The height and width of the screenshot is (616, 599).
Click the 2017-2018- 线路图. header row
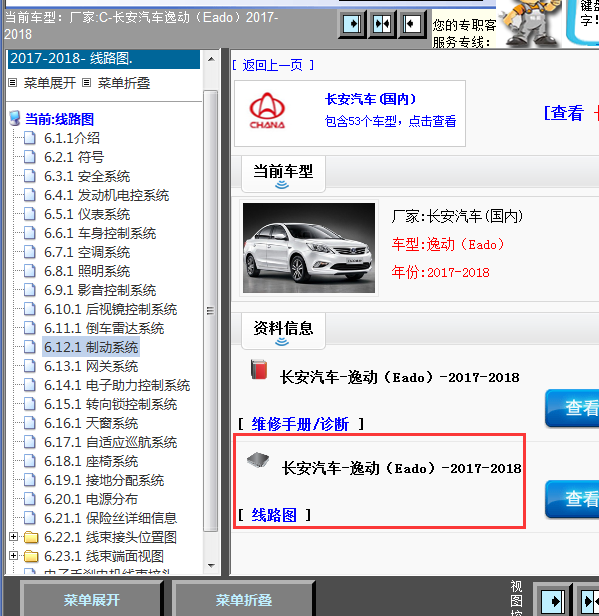pos(104,59)
